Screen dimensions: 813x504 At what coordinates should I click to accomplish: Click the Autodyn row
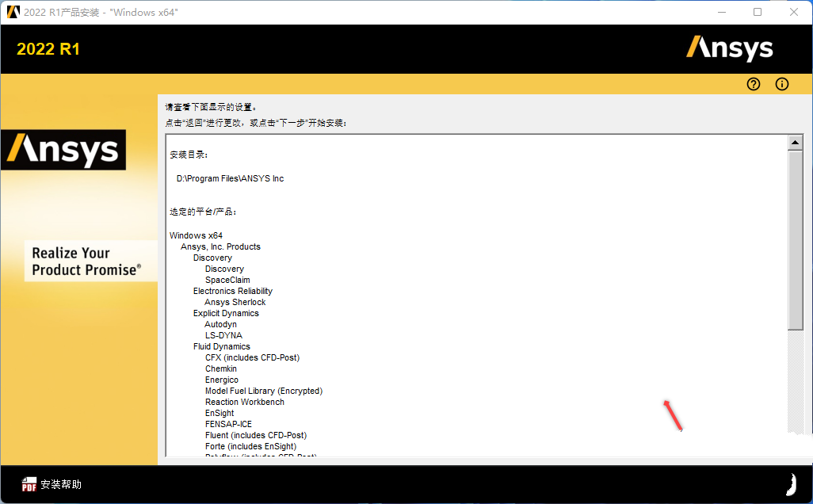click(x=220, y=325)
